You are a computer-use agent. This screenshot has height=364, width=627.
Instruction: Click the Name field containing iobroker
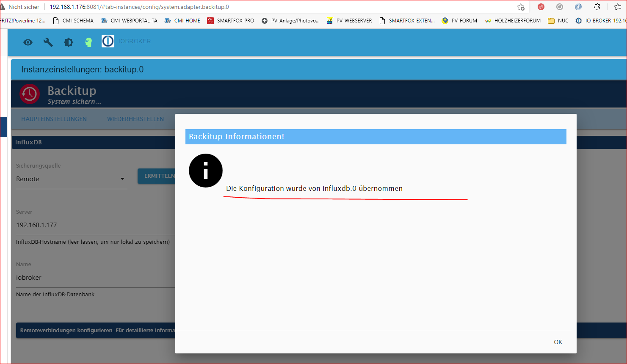(x=96, y=278)
